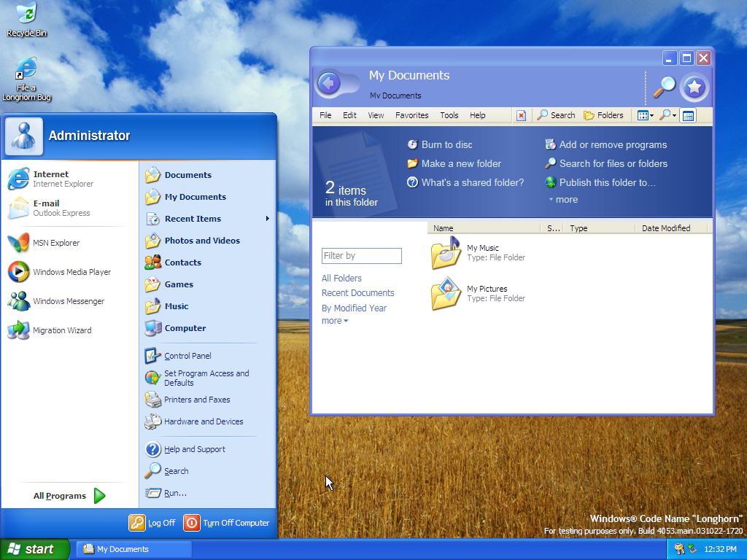Screen dimensions: 747x560
Task: Click the red X delete toolbar icon
Action: pyautogui.click(x=521, y=115)
